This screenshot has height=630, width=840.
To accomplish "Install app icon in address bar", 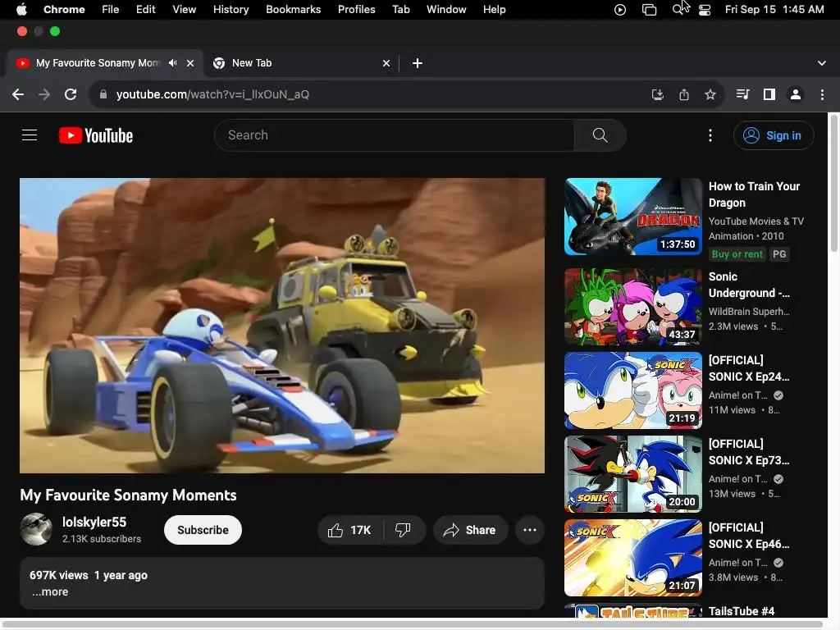I will [x=657, y=94].
